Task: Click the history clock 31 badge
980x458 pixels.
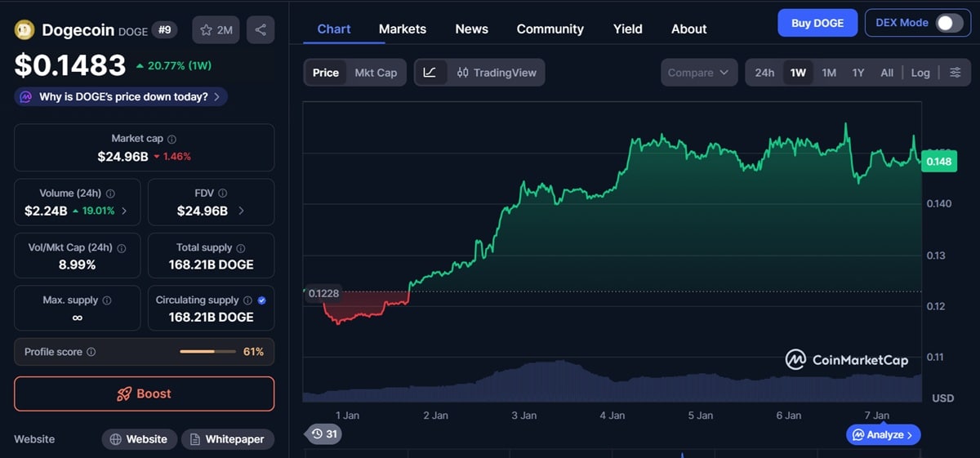Action: 323,434
